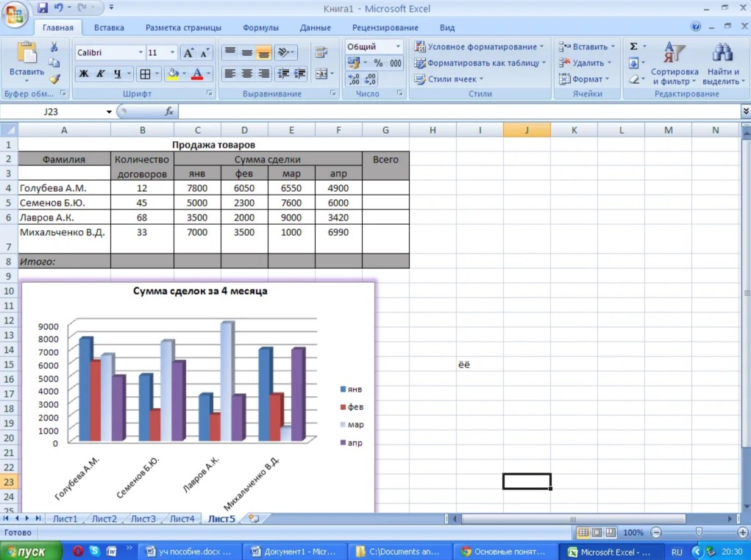Viewport: 751px width, 560px height.
Task: Click merge and center icon
Action: (x=321, y=73)
